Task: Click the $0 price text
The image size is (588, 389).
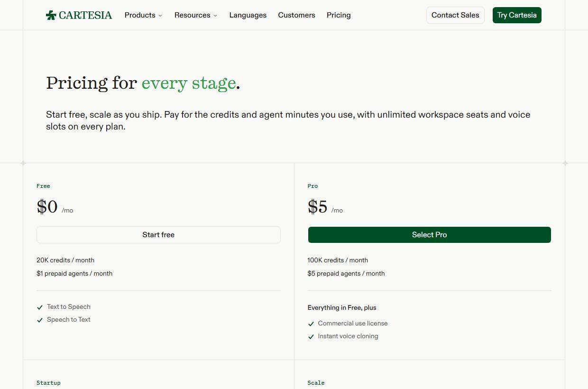Action: [x=47, y=207]
